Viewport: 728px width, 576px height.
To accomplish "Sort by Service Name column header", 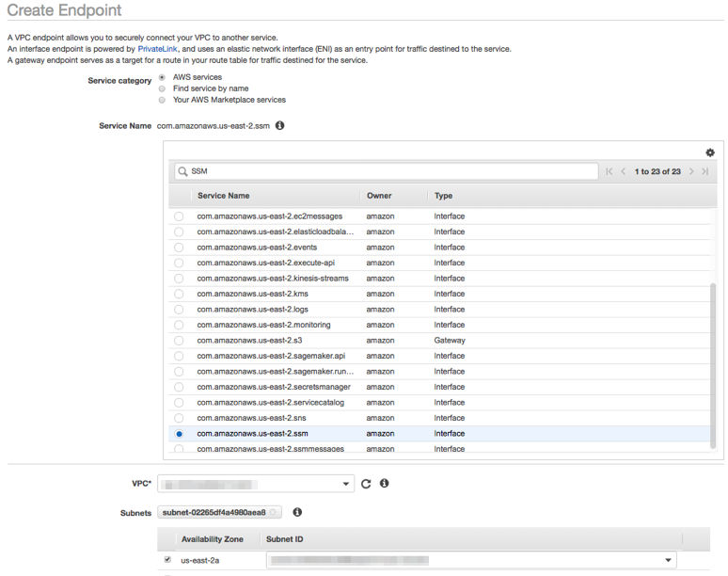I will (x=223, y=196).
